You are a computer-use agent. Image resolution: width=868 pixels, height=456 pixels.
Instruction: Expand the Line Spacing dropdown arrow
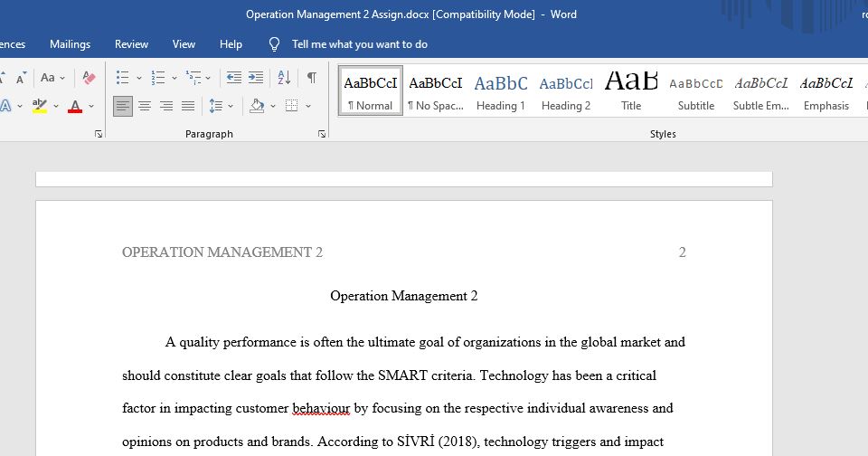point(231,106)
